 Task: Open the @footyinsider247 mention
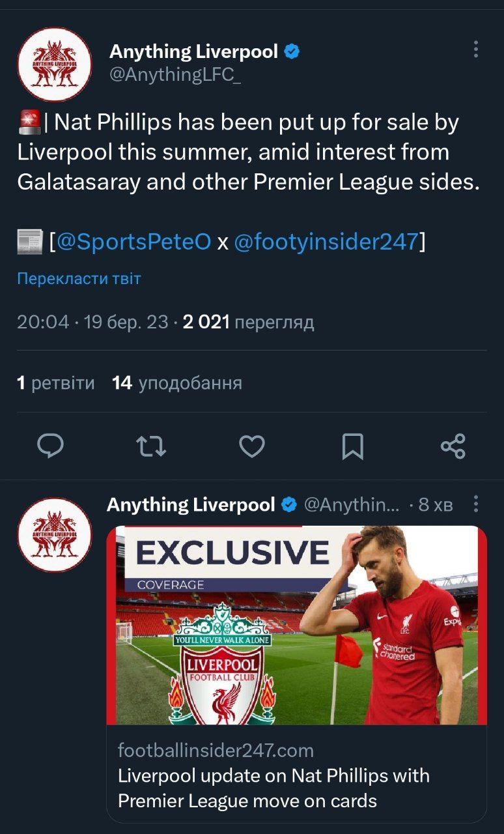tap(326, 242)
